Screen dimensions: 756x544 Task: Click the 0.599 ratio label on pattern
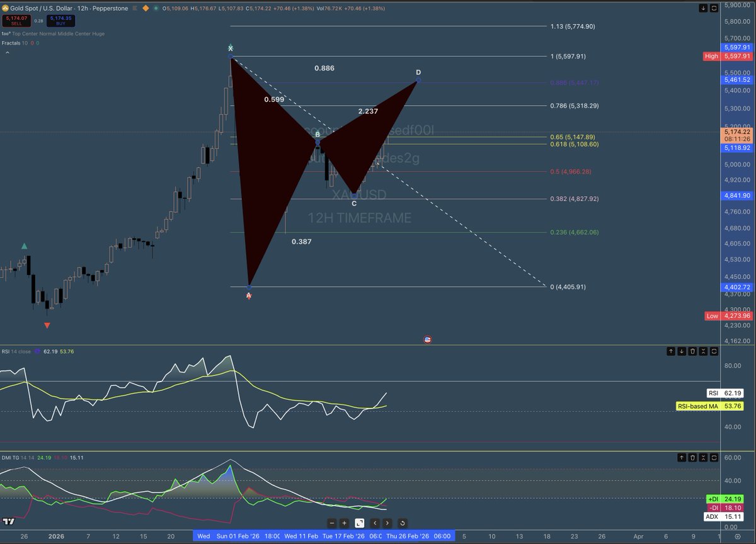point(274,99)
